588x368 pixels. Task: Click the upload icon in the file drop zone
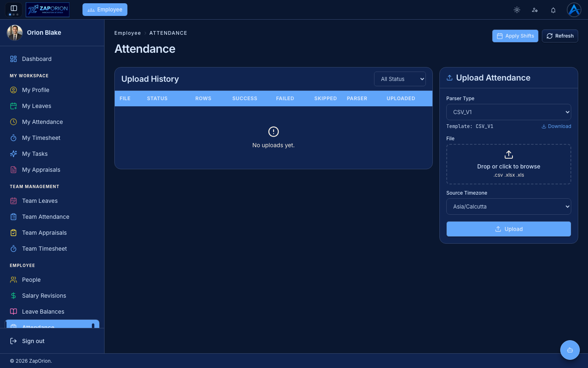pyautogui.click(x=509, y=155)
